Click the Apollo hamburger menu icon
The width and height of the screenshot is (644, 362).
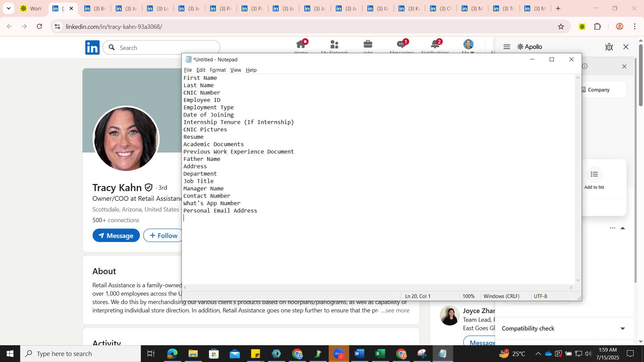tap(507, 47)
